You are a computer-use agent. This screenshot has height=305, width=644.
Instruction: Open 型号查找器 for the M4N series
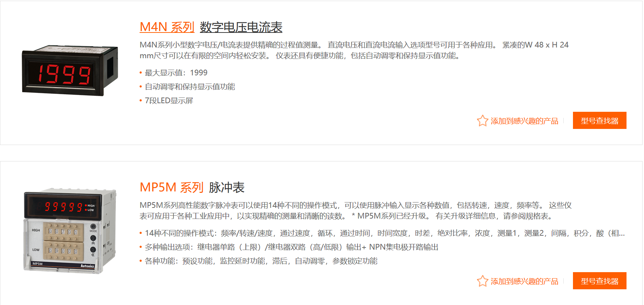point(599,121)
